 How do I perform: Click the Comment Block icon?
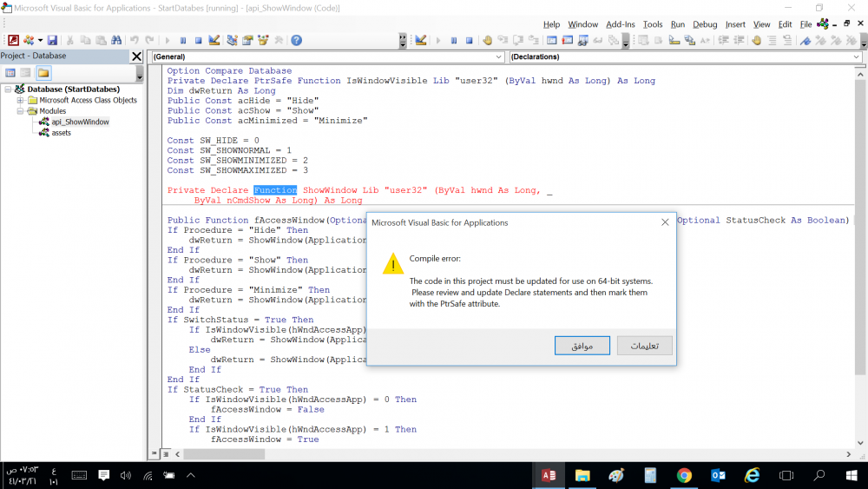click(x=773, y=41)
